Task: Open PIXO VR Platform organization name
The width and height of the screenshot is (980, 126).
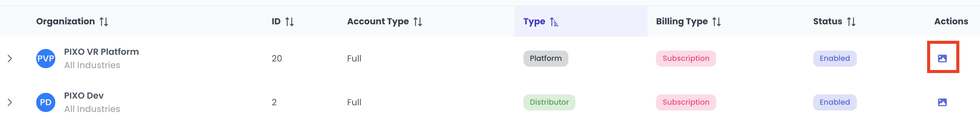Action: click(x=101, y=52)
